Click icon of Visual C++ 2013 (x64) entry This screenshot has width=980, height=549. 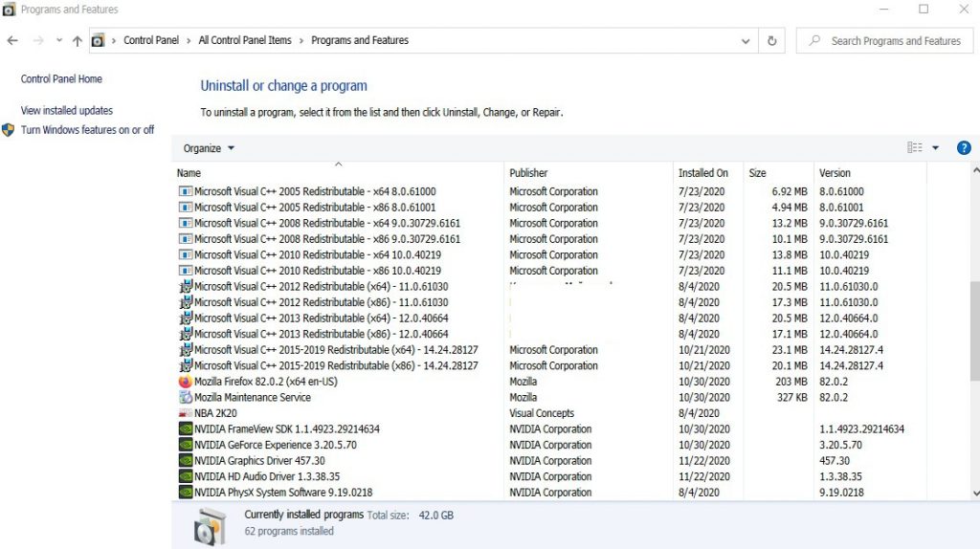(x=185, y=318)
